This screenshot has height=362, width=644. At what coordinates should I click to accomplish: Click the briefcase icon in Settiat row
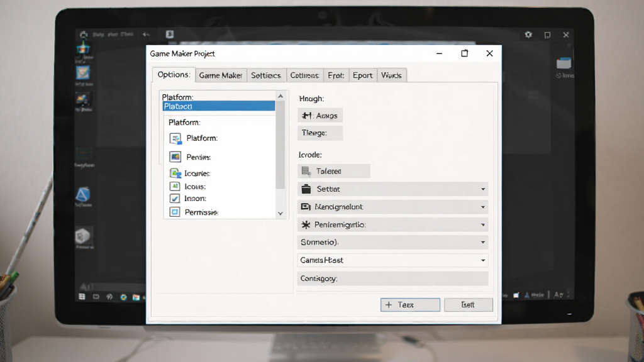(306, 189)
